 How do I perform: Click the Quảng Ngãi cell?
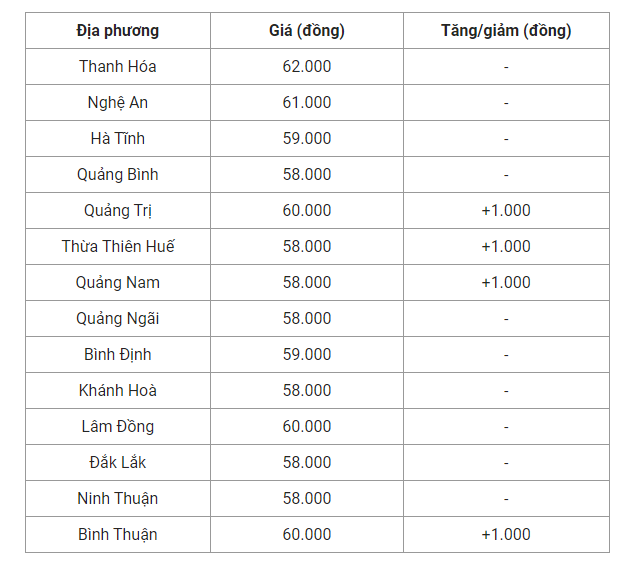coord(117,319)
